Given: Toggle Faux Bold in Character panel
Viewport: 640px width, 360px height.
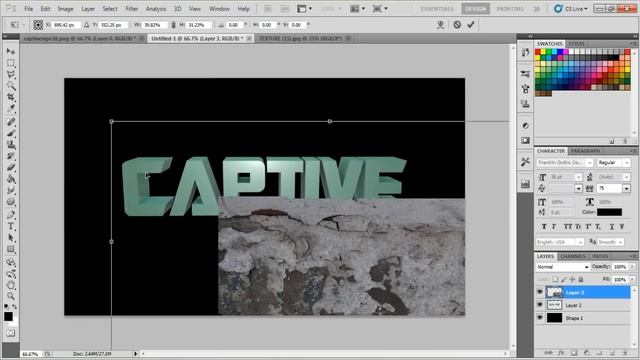Looking at the screenshot, I should tap(544, 227).
